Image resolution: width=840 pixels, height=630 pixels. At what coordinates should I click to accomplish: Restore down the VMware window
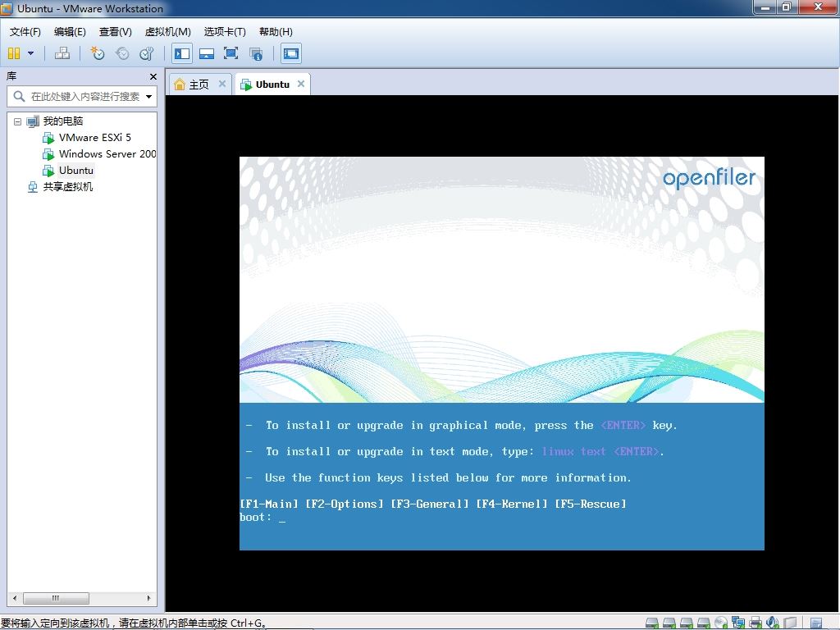tap(787, 7)
